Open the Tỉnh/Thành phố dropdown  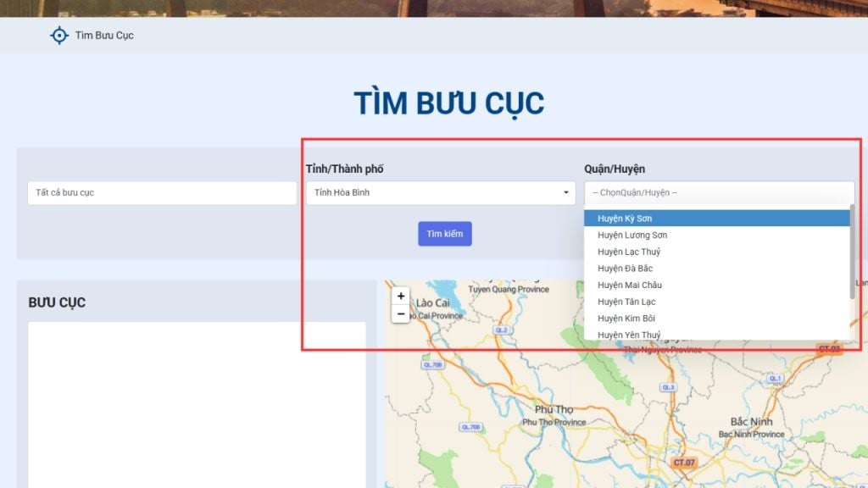click(440, 193)
